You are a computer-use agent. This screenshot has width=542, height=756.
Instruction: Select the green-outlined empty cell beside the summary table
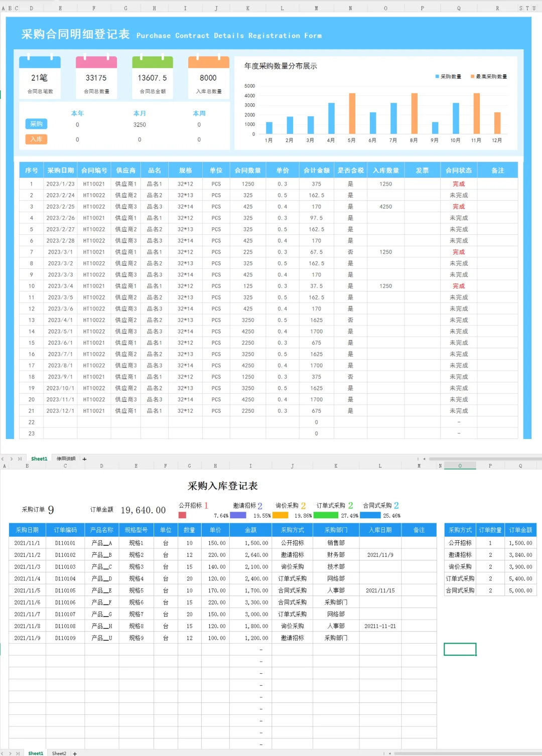(460, 649)
